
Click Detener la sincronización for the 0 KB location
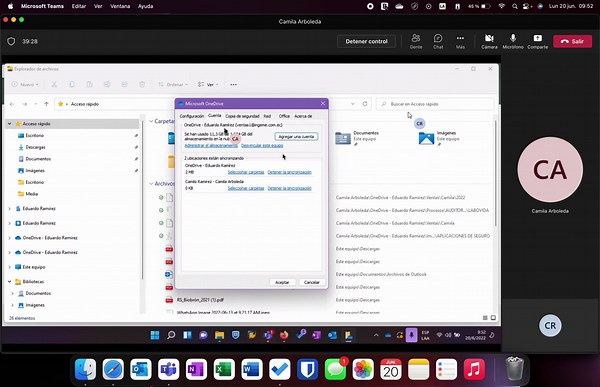(x=289, y=188)
